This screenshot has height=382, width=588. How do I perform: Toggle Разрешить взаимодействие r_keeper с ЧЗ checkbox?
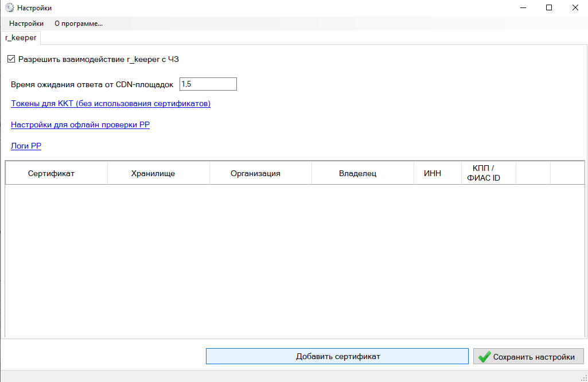point(11,59)
